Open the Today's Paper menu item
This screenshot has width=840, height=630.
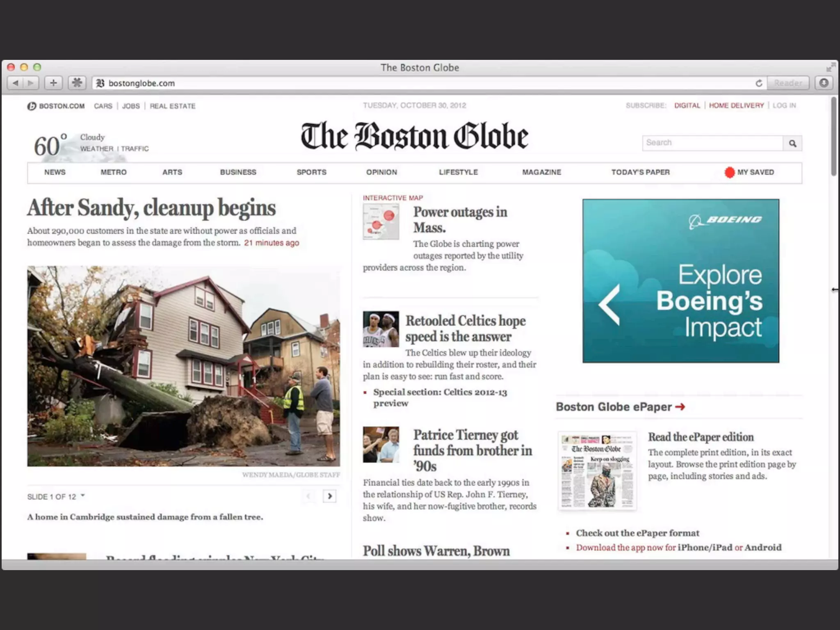[640, 172]
